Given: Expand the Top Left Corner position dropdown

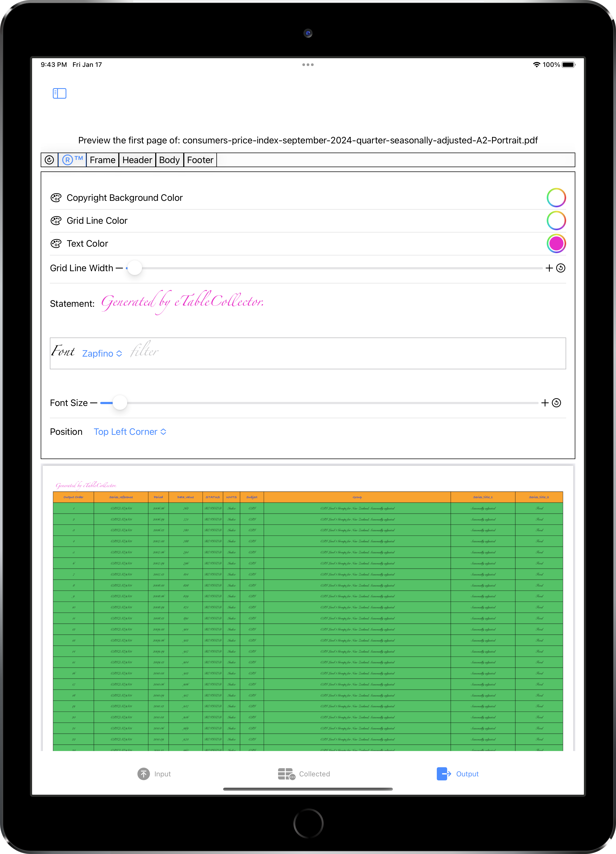Looking at the screenshot, I should (130, 432).
